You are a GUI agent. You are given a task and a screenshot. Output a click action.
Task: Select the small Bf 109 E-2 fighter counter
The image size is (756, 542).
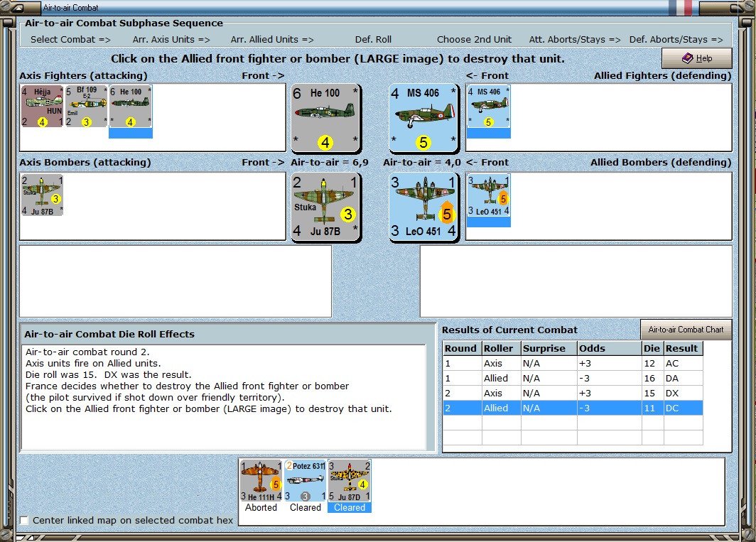(x=86, y=106)
